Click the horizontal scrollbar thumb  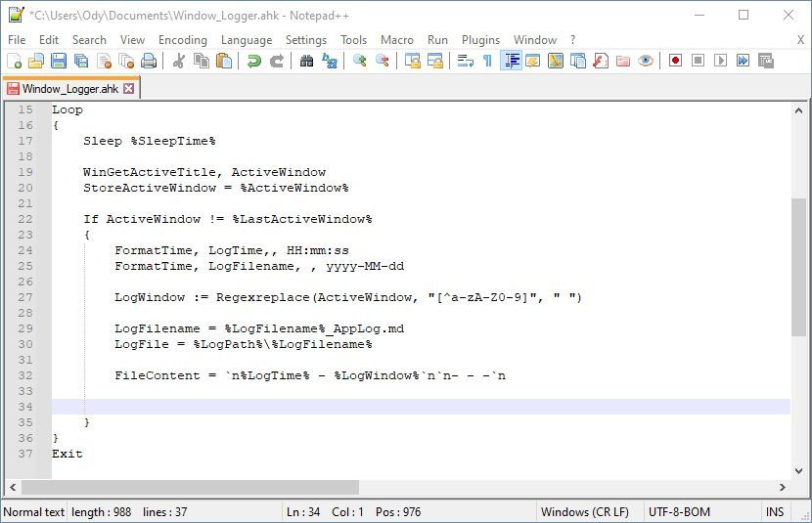190,487
